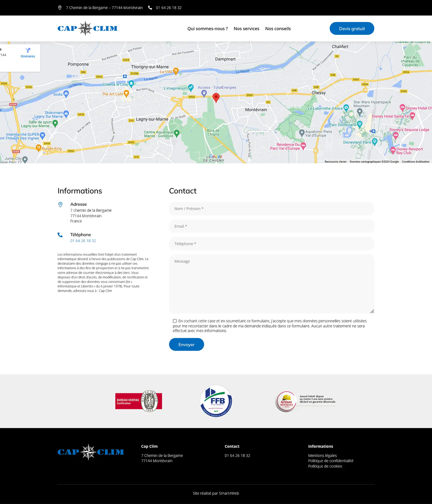Submit the form with Envoyer
This screenshot has height=504, width=432.
point(186,344)
